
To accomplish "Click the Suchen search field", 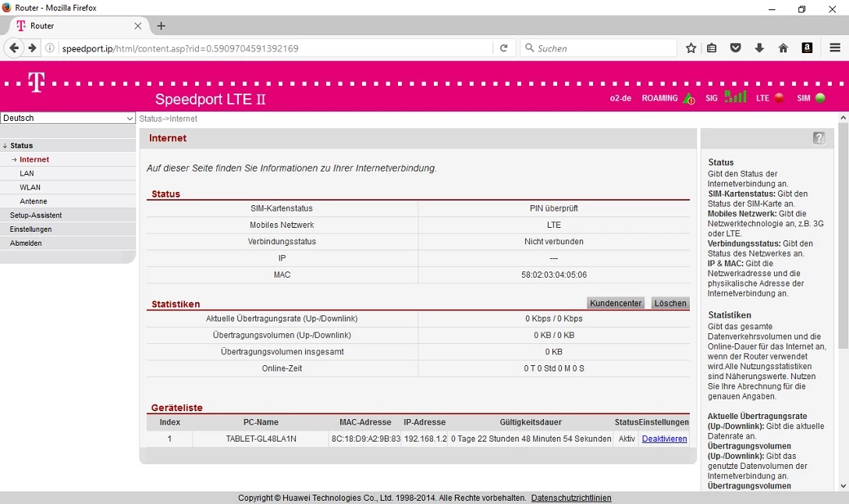I will click(x=599, y=48).
